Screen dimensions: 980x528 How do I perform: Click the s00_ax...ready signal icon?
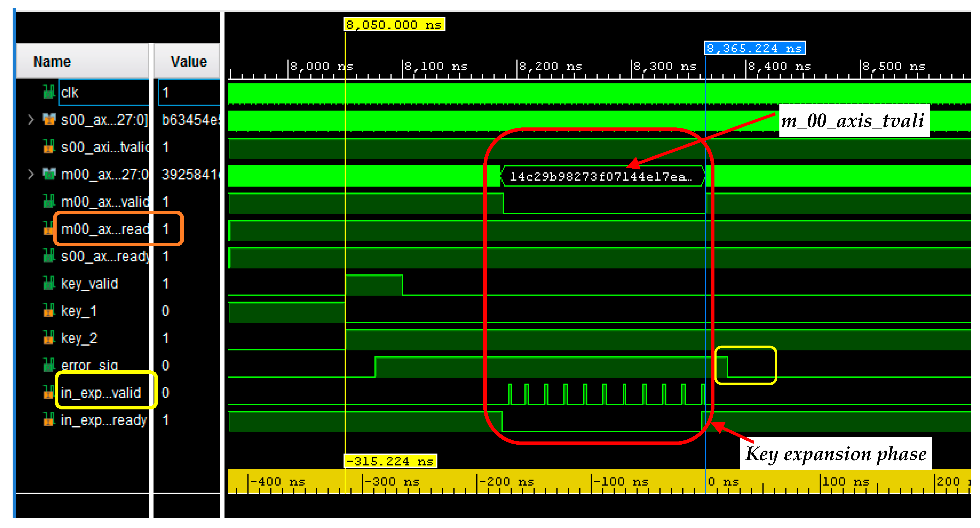point(49,256)
